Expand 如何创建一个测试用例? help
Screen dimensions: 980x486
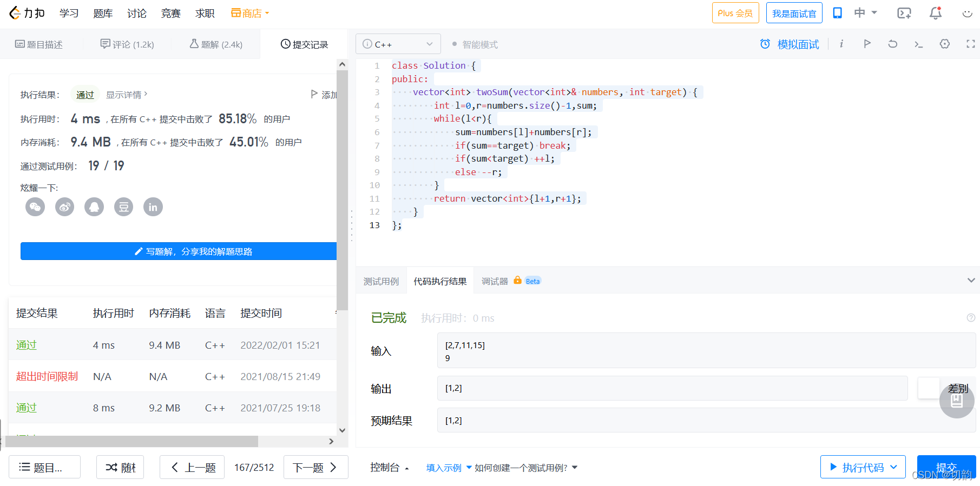pyautogui.click(x=526, y=468)
